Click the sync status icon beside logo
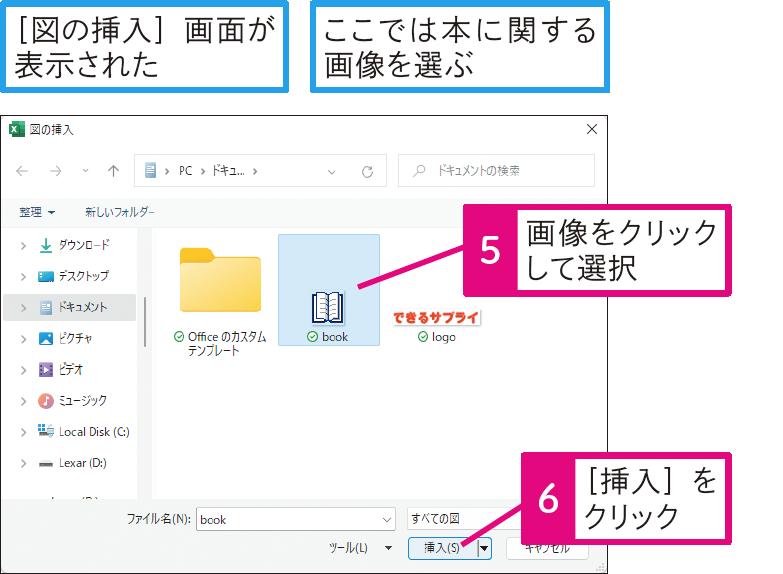 pos(423,337)
